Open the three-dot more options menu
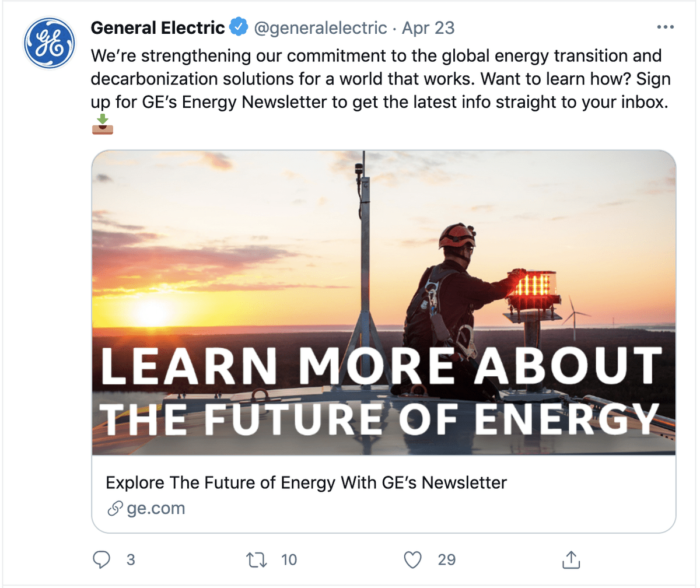Viewport: 700px width, 588px height. click(665, 27)
